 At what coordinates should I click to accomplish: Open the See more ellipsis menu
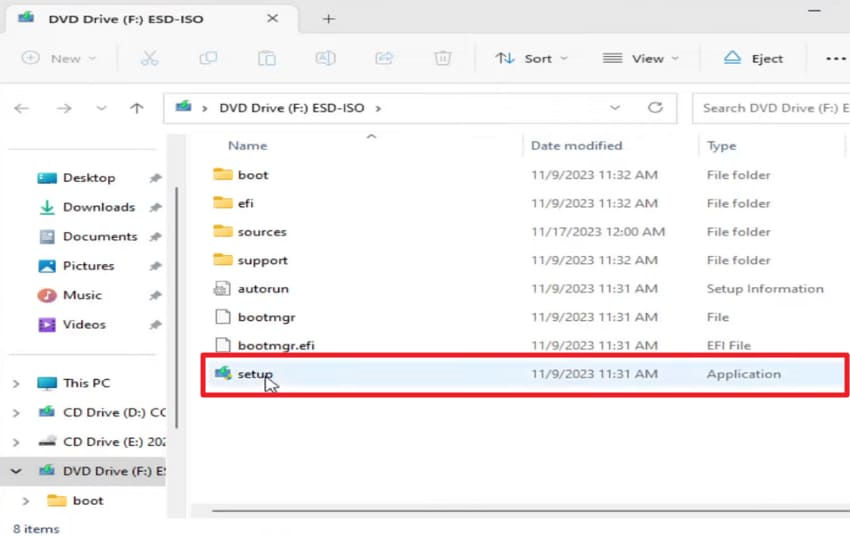pyautogui.click(x=835, y=59)
